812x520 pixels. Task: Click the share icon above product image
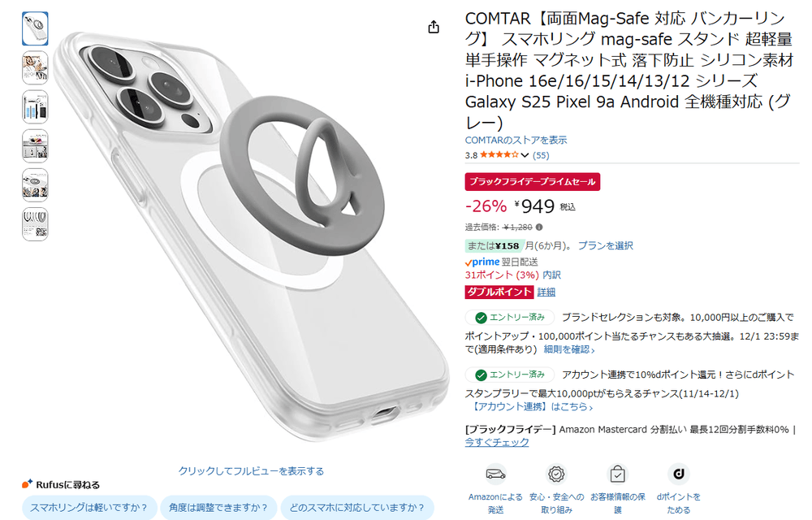tap(434, 27)
